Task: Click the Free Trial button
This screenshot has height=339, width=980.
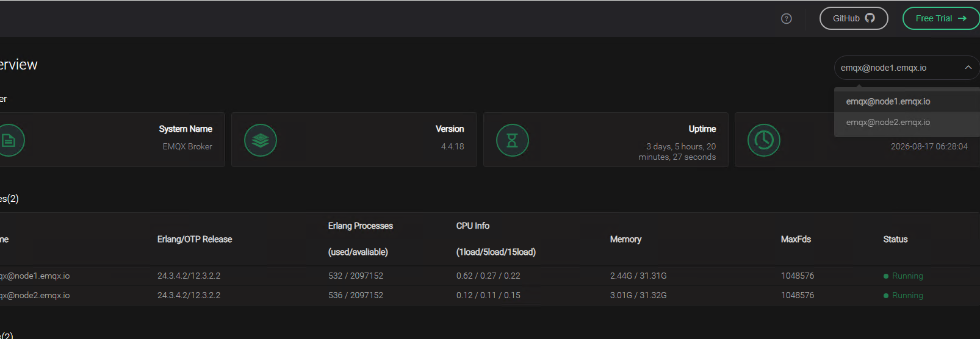Action: (x=941, y=18)
